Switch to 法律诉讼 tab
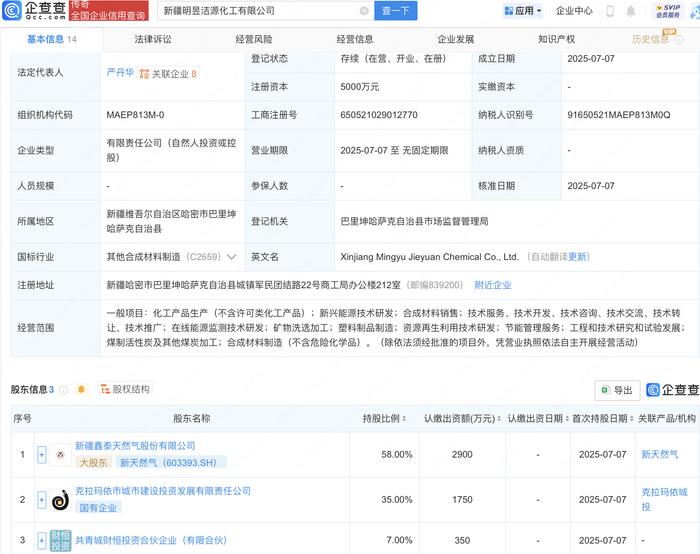 click(153, 39)
